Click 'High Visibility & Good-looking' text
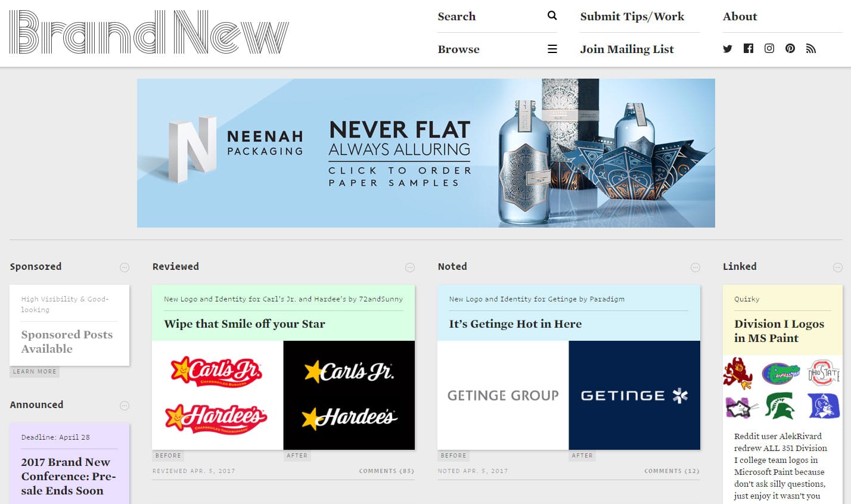This screenshot has height=504, width=851. pyautogui.click(x=65, y=304)
